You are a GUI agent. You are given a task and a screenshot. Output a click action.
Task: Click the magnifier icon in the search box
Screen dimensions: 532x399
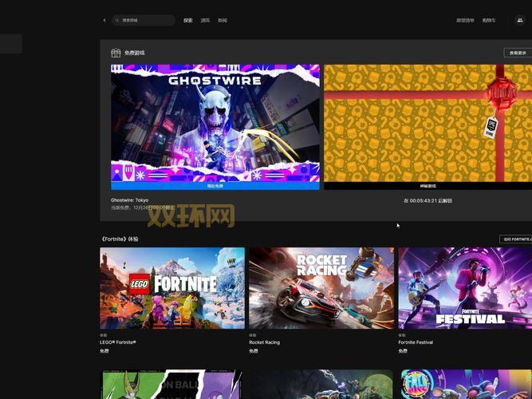click(117, 20)
